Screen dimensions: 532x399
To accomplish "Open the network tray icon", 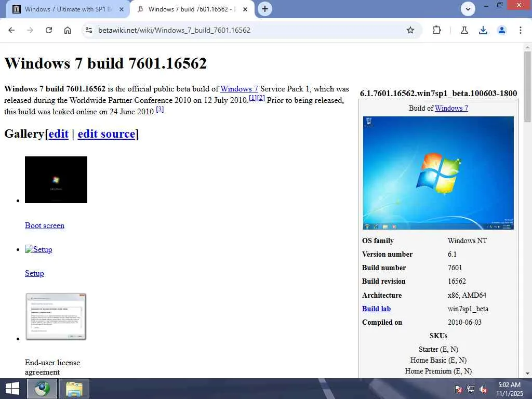I will pos(471,389).
